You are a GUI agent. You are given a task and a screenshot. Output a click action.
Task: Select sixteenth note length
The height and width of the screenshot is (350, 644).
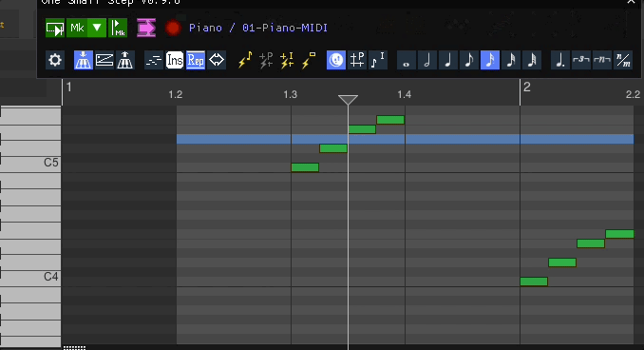click(490, 60)
